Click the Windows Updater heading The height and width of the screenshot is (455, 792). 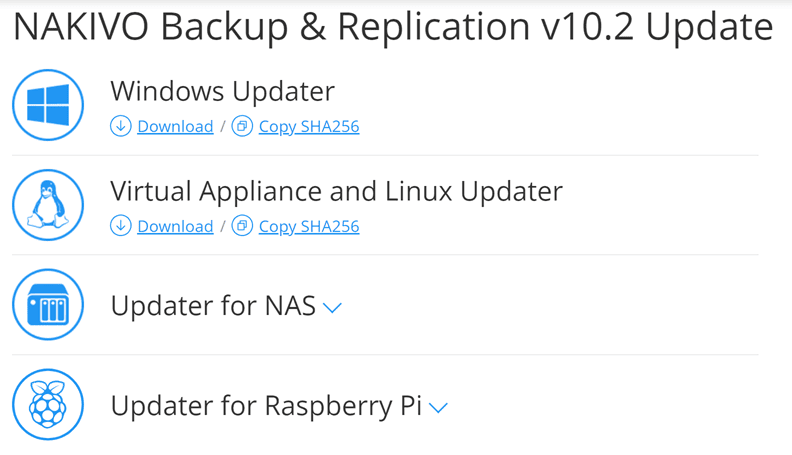222,91
